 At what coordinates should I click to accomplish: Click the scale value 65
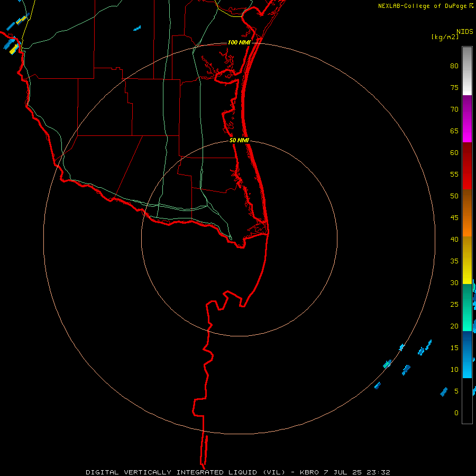454,131
